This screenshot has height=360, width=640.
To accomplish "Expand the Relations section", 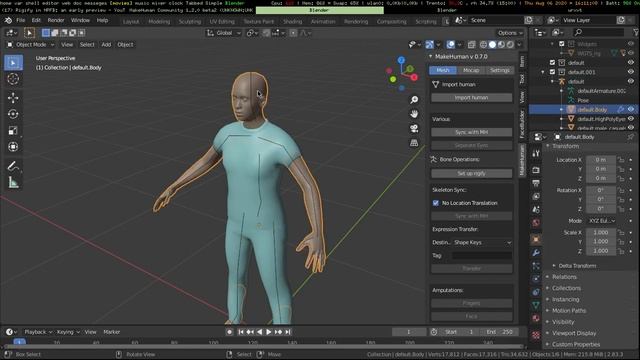I will pyautogui.click(x=564, y=277).
